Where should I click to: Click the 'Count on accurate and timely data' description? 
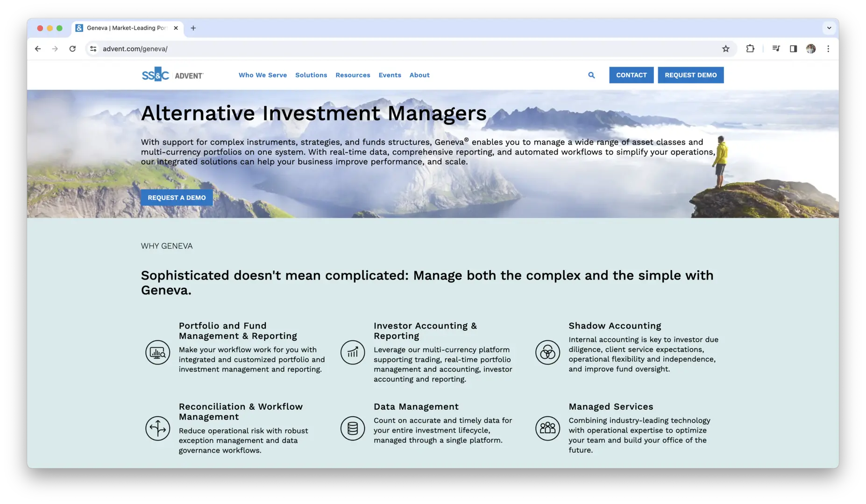(443, 430)
